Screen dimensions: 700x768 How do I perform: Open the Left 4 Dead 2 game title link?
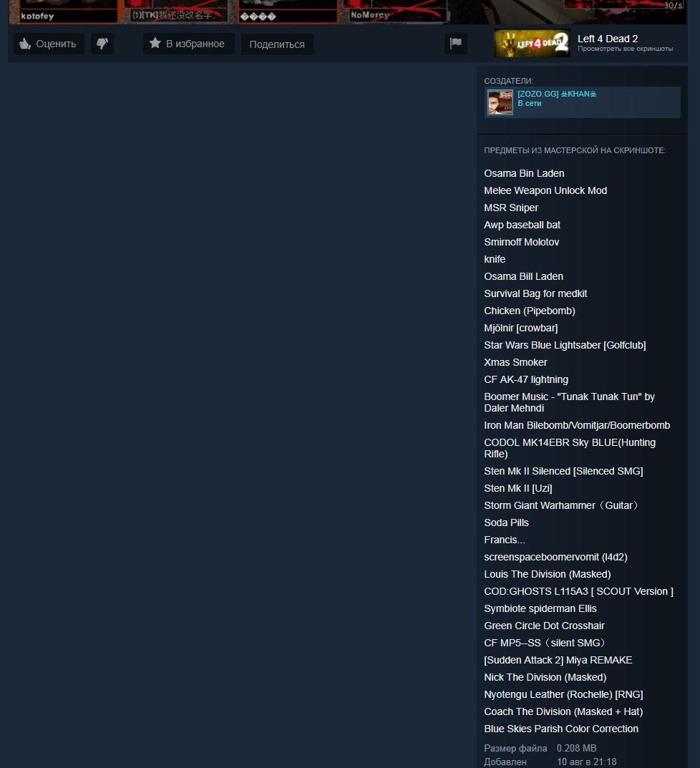[x=608, y=39]
